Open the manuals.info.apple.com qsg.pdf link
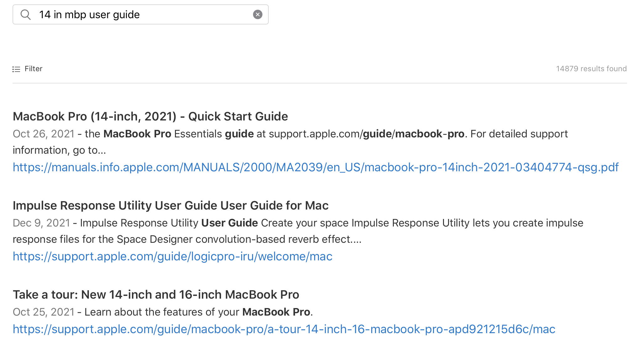Viewport: 644px width, 362px height. pyautogui.click(x=315, y=167)
